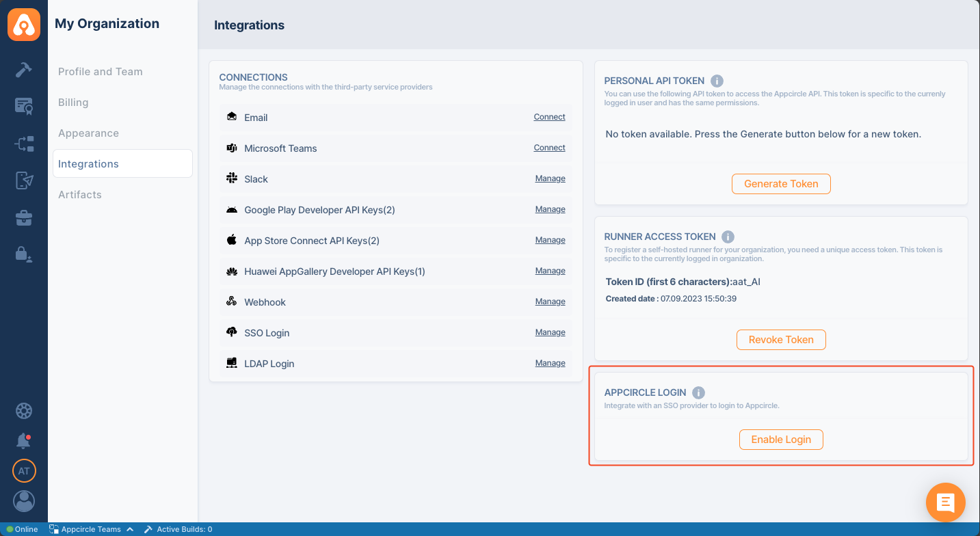
Task: Manage the Slack connection
Action: [x=550, y=178]
